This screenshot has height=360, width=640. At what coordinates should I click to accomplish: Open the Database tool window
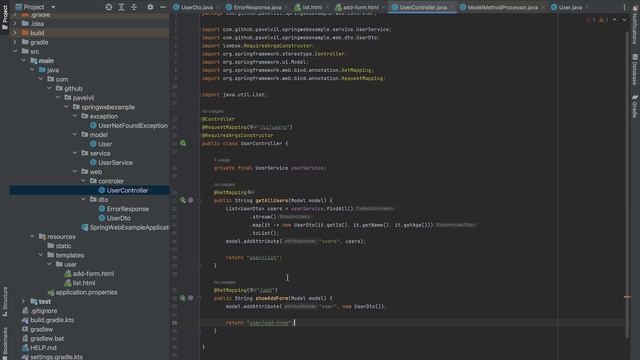click(x=635, y=69)
